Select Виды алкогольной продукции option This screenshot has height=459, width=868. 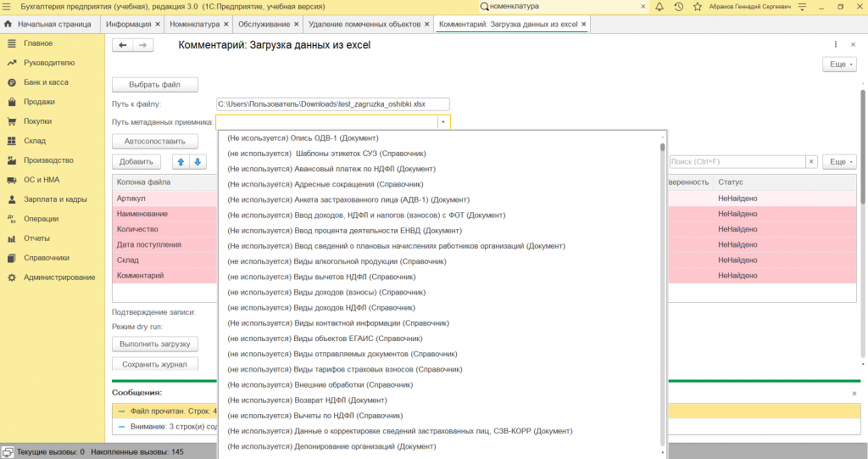click(x=337, y=261)
